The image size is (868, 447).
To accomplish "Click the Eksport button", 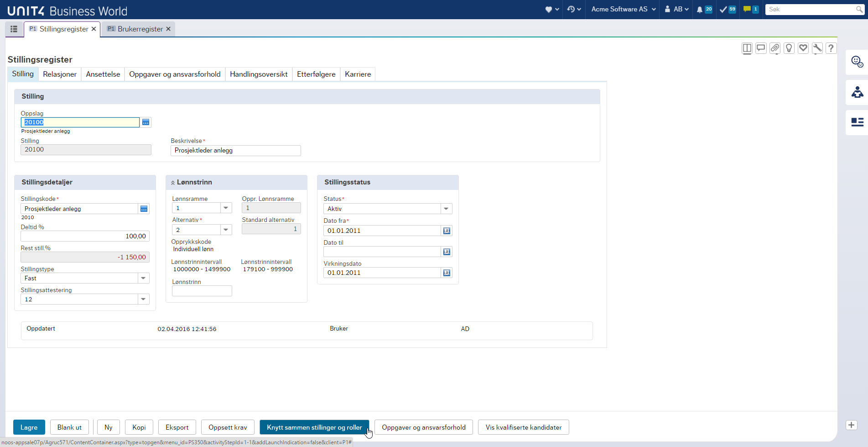I will (x=177, y=427).
